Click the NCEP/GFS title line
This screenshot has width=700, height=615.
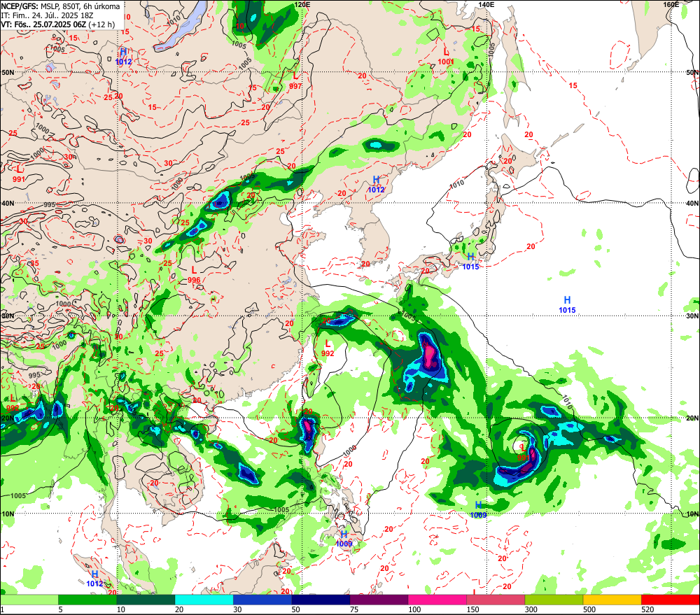coord(60,6)
